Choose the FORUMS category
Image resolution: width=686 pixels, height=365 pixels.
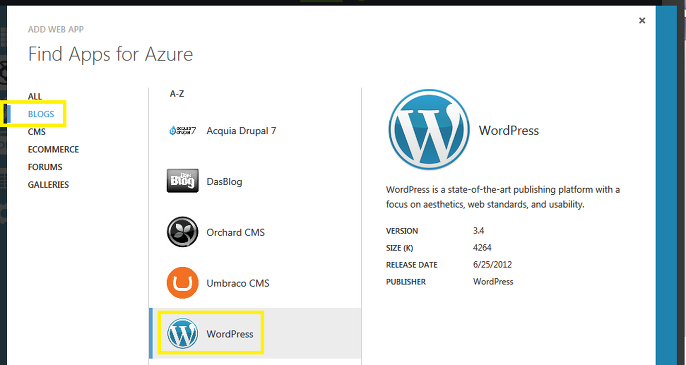[45, 167]
